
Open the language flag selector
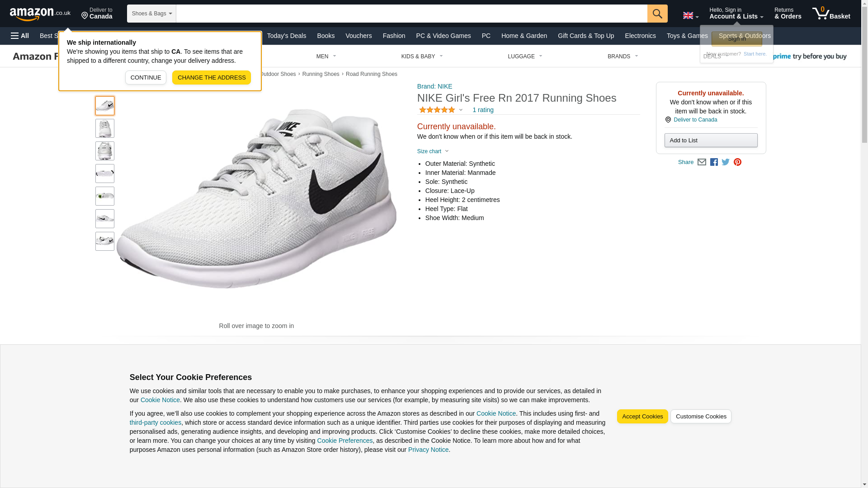pos(690,16)
